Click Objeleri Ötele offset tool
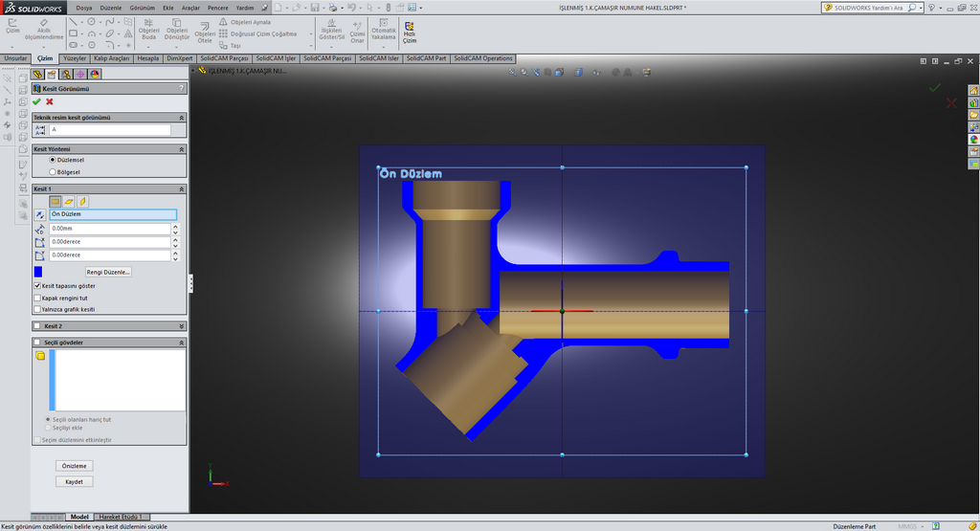The width and height of the screenshot is (980, 531). (x=205, y=33)
